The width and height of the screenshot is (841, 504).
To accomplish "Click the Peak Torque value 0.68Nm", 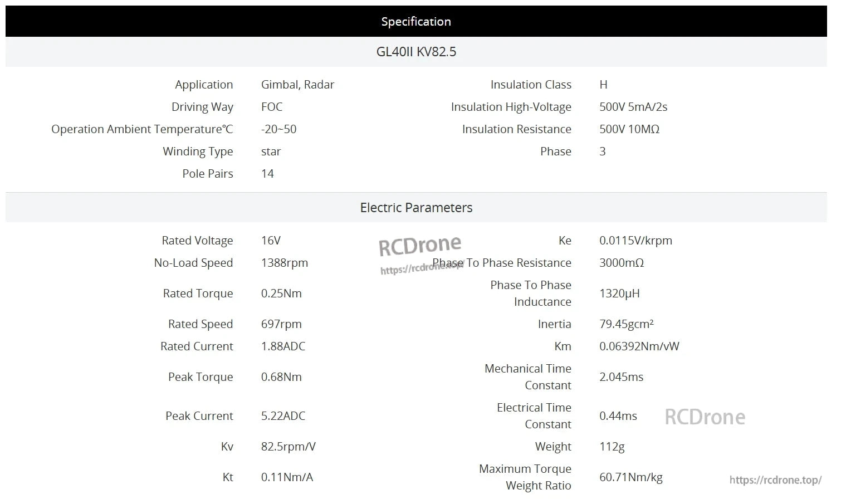I will (281, 377).
